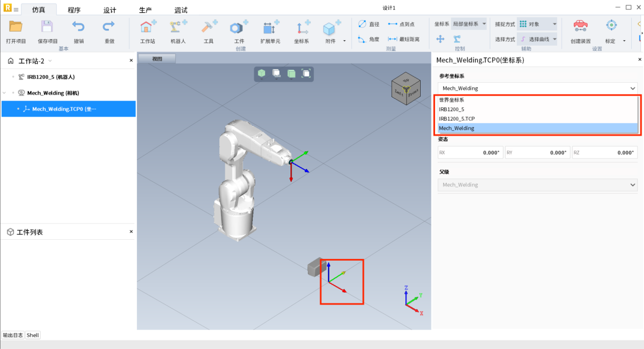Click the 撤销 (Undo) arrow icon
Viewport: 644px width, 349px height.
coord(78,27)
